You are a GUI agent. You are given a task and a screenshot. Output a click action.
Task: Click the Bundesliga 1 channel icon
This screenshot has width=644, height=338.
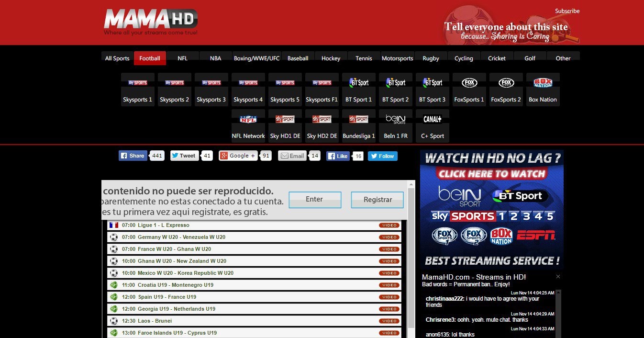coord(358,126)
